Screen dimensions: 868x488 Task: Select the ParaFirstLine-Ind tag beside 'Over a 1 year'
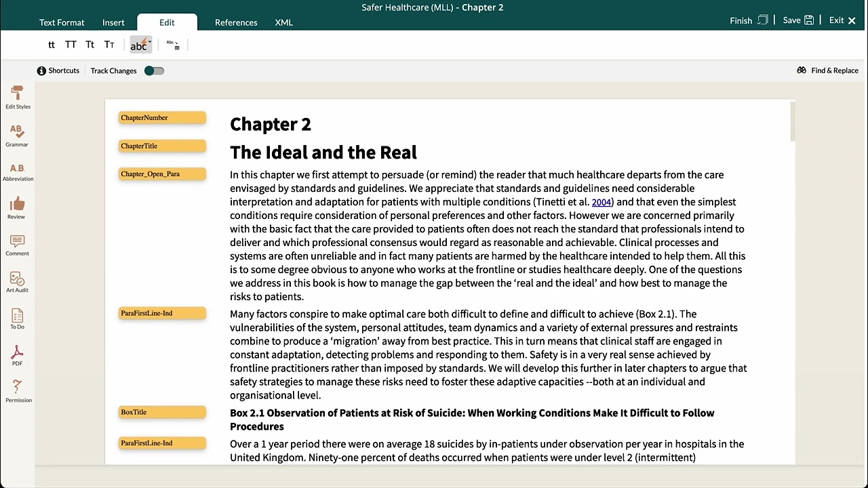coord(162,443)
